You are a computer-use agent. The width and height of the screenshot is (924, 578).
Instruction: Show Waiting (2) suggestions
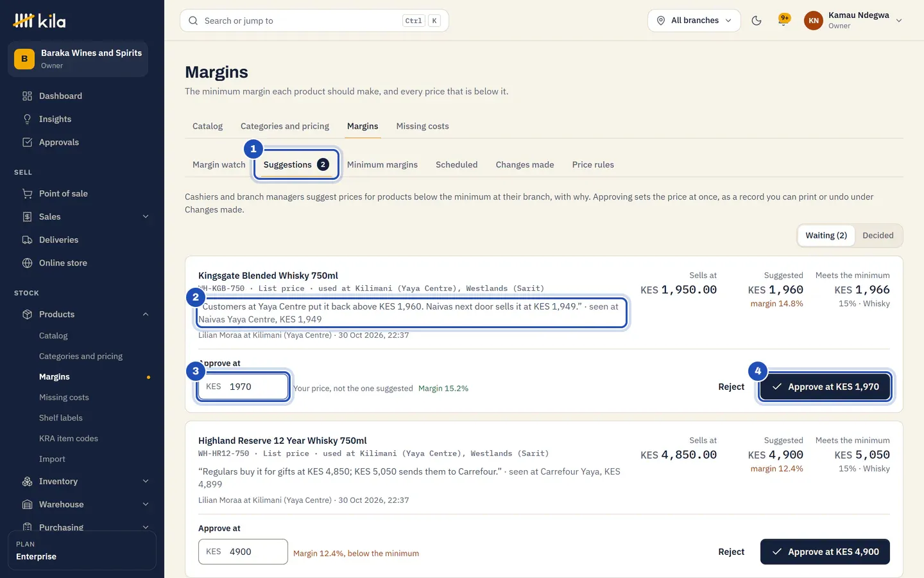(x=826, y=236)
